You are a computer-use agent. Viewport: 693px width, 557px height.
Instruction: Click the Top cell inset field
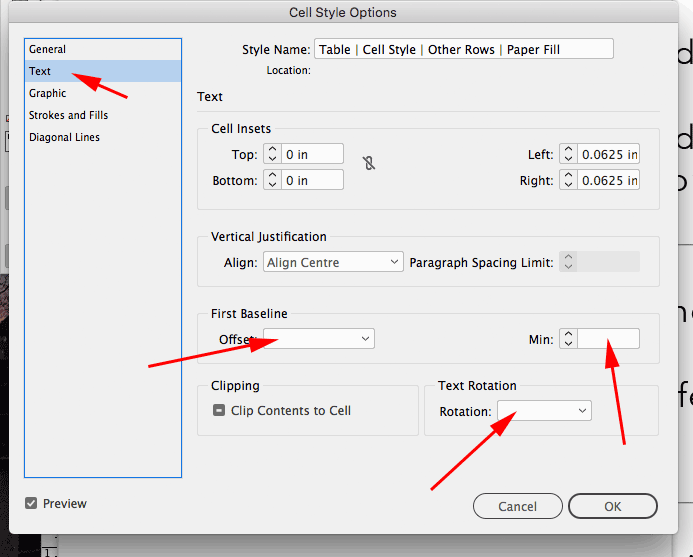[x=312, y=154]
